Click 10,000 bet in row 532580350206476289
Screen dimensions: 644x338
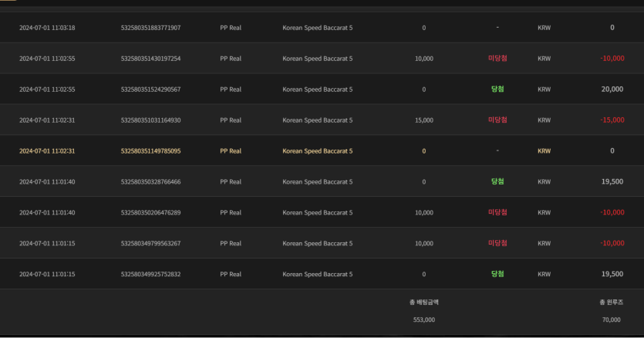424,212
